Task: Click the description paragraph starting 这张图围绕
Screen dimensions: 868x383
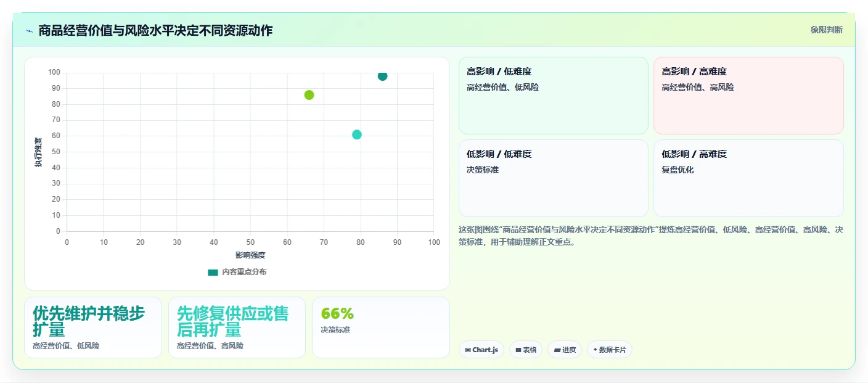Action: point(651,236)
